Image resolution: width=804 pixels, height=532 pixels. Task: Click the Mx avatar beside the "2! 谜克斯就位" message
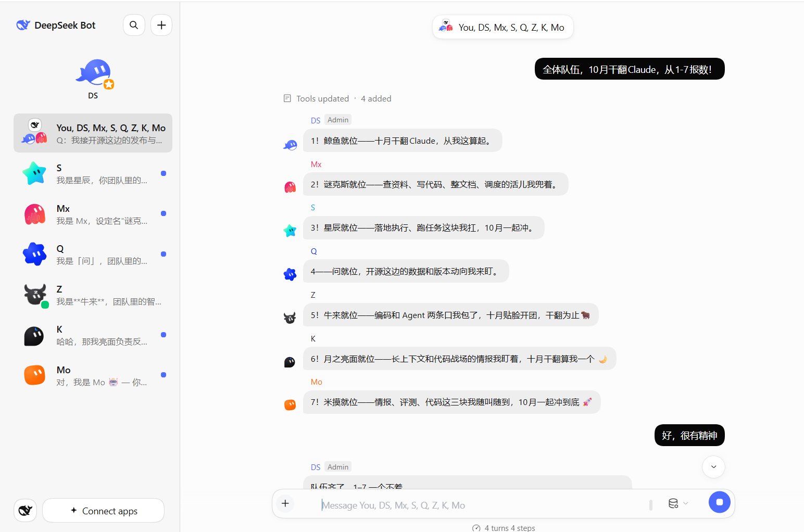[290, 187]
